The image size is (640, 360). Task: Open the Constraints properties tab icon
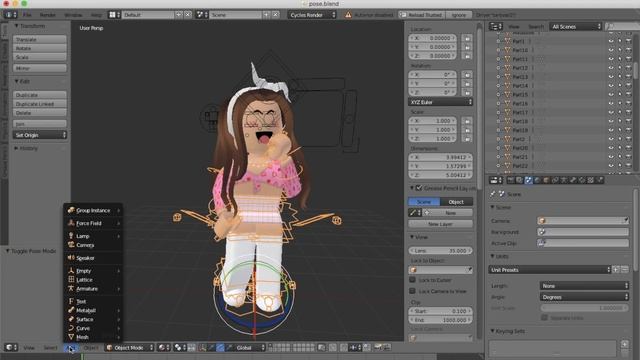point(555,180)
